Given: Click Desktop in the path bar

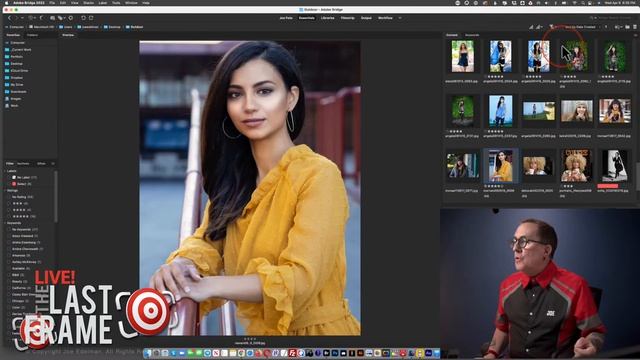Looking at the screenshot, I should pos(115,27).
